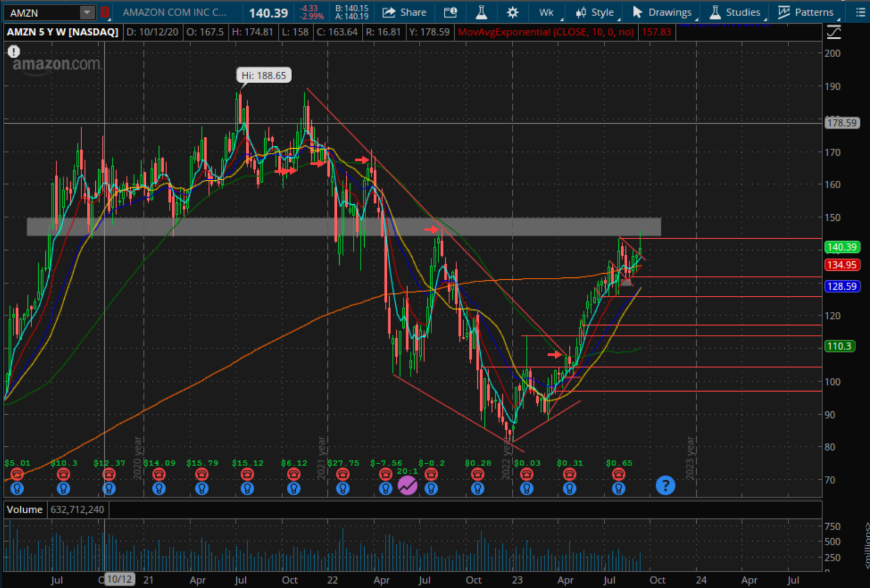
Task: Click the blue earnings bulb under $-7.56
Action: click(386, 489)
